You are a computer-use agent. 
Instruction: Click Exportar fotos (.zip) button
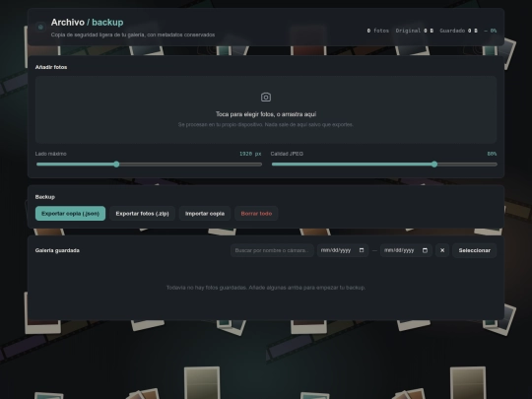(x=142, y=214)
